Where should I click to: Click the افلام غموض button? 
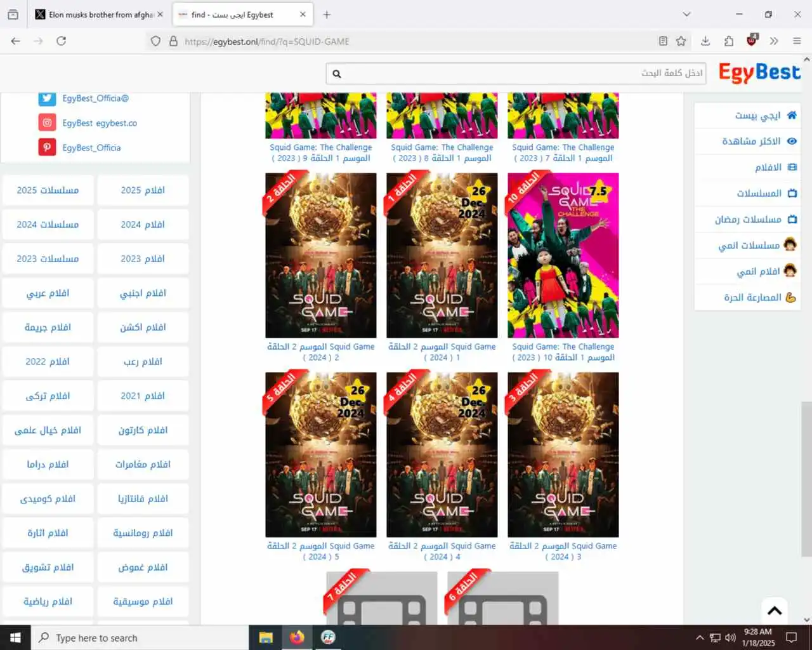pos(143,567)
